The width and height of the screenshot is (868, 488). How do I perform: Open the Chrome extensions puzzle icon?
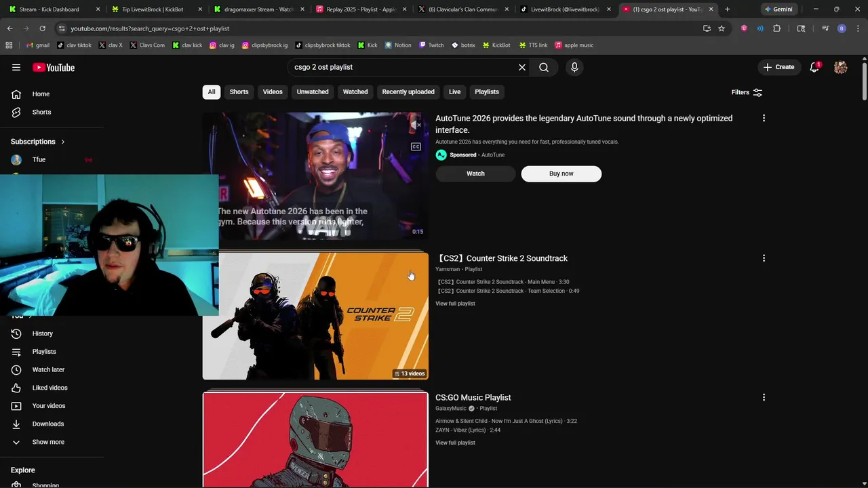[777, 28]
